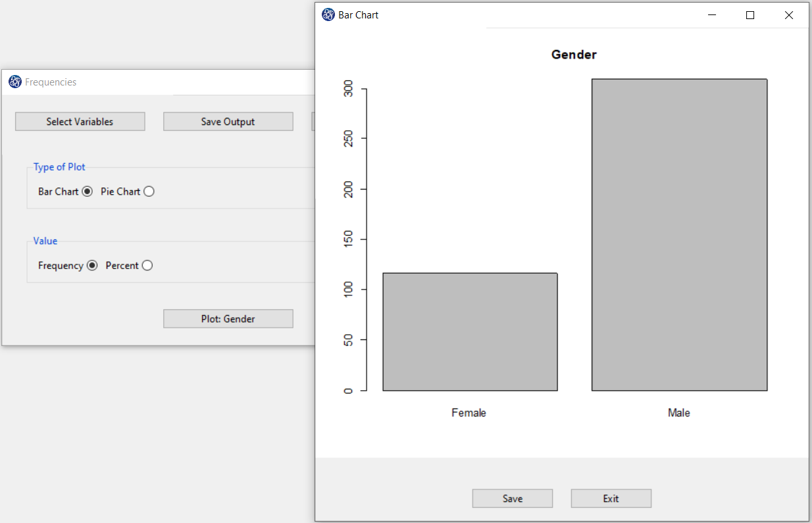This screenshot has height=523, width=812.
Task: Click the Type of Plot group label
Action: tap(59, 167)
